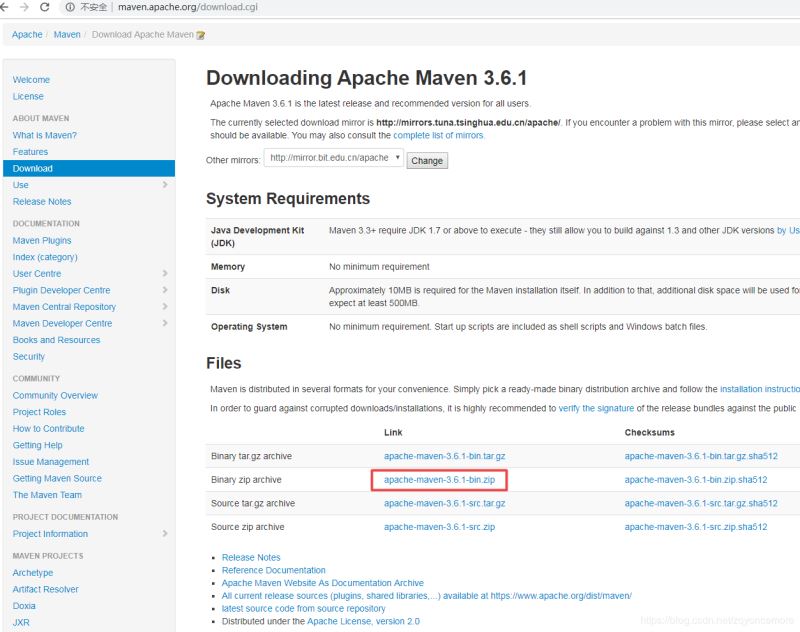This screenshot has width=800, height=632.
Task: Open apache-maven-3.6.1-bin.zip.sha512 checksum
Action: click(696, 479)
